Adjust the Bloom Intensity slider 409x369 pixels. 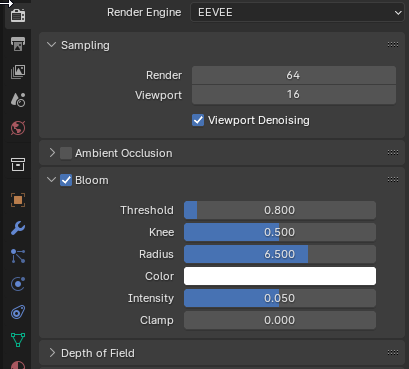coord(280,298)
